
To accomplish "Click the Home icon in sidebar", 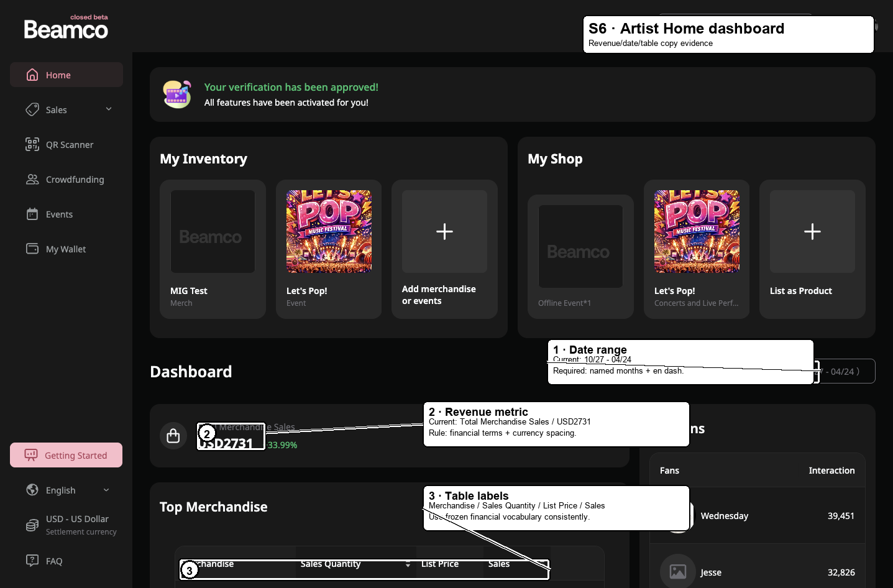I will tap(32, 75).
